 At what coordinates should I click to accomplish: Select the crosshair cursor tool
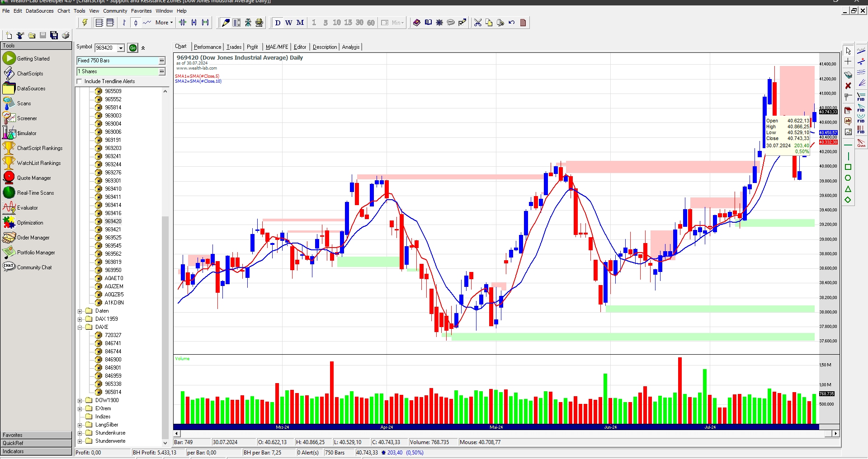pos(848,61)
